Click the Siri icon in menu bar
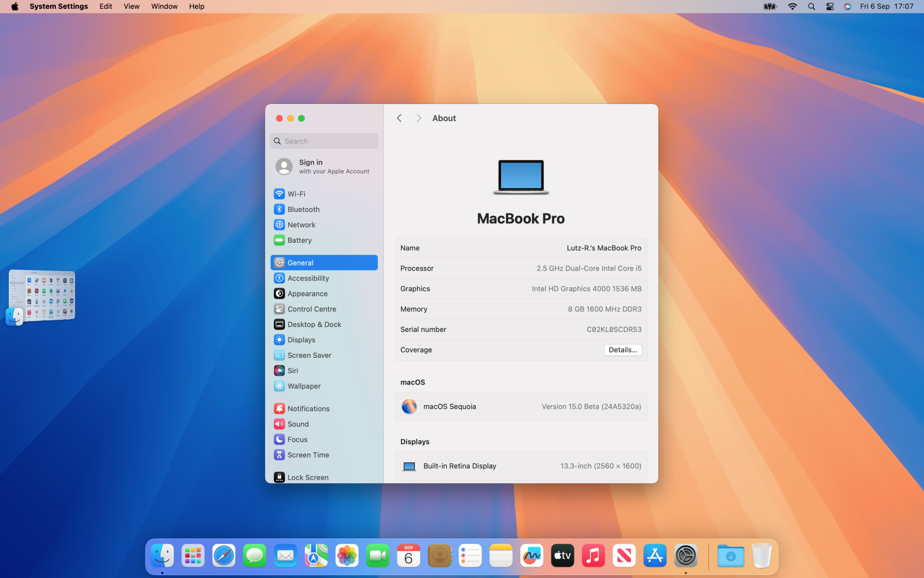 tap(847, 6)
